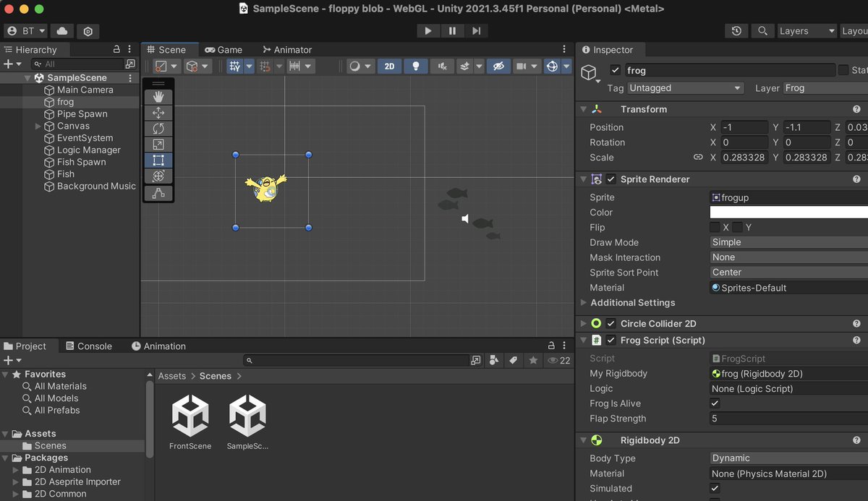Uncheck Frog Is Alive checkbox
The height and width of the screenshot is (501, 868).
715,403
